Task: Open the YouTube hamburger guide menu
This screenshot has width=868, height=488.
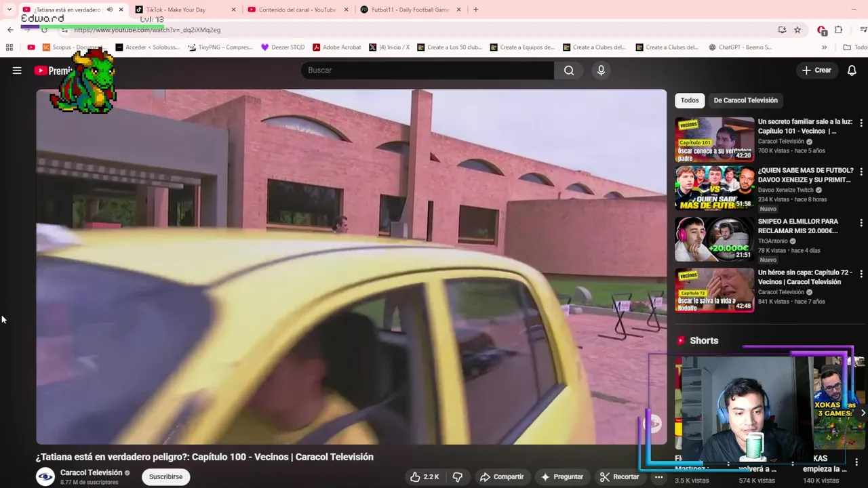Action: click(17, 70)
